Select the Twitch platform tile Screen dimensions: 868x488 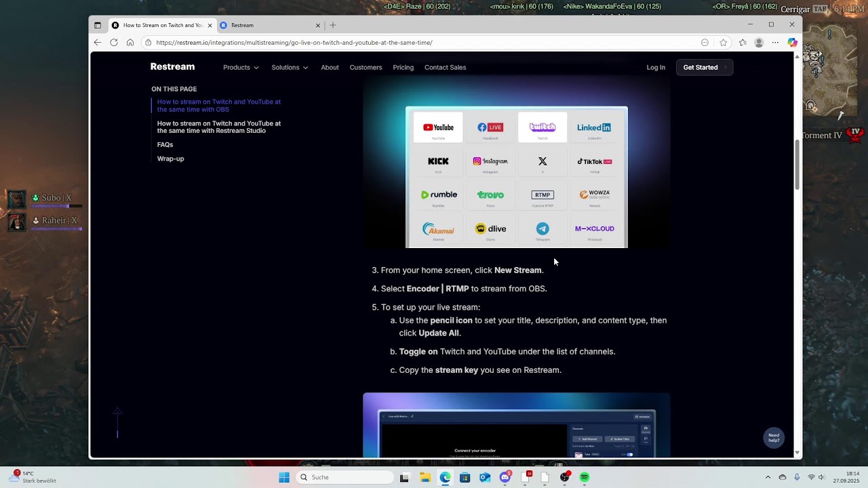[x=542, y=127]
